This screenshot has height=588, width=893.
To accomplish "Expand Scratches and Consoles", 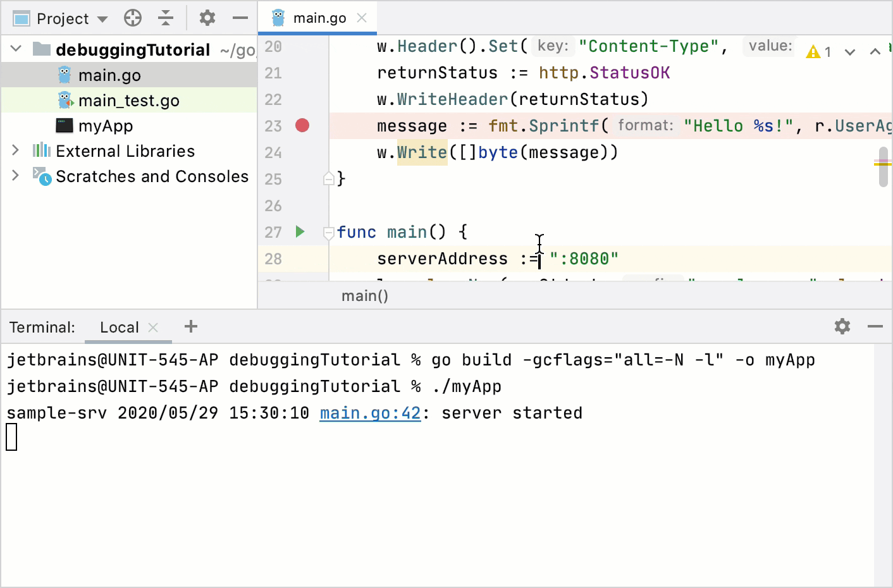I will coord(15,176).
